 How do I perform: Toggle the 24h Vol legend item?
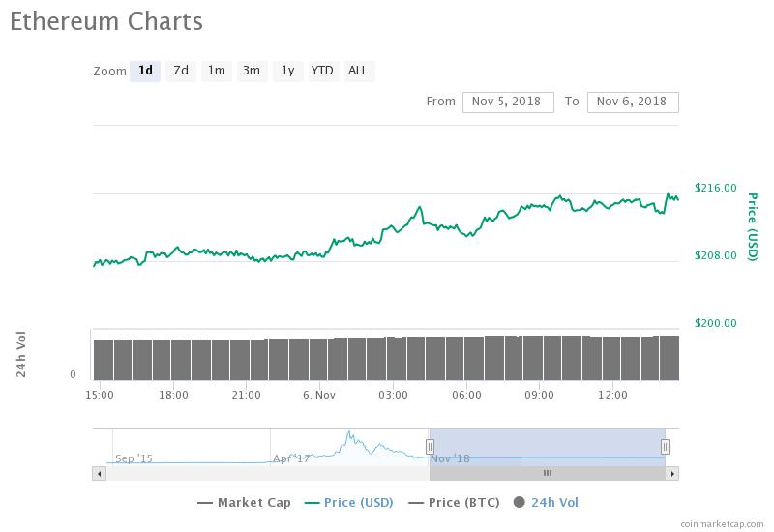click(x=547, y=502)
